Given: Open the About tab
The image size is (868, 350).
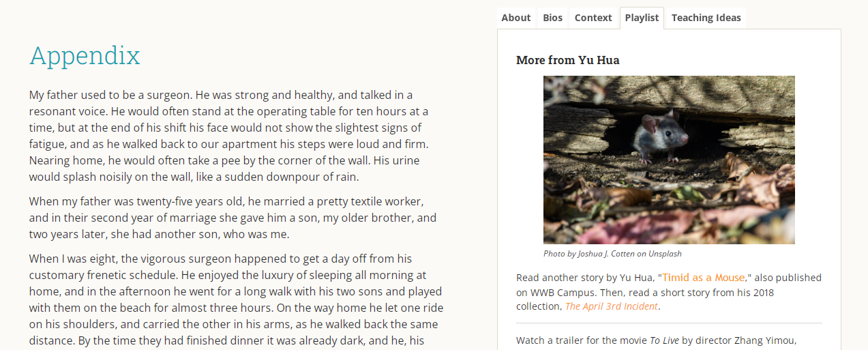Looking at the screenshot, I should (x=515, y=18).
